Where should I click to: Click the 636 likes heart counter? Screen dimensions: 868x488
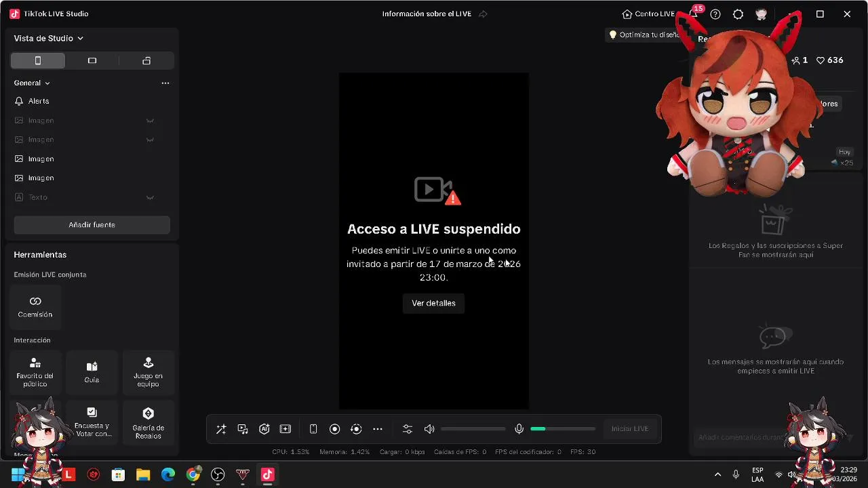tap(829, 60)
